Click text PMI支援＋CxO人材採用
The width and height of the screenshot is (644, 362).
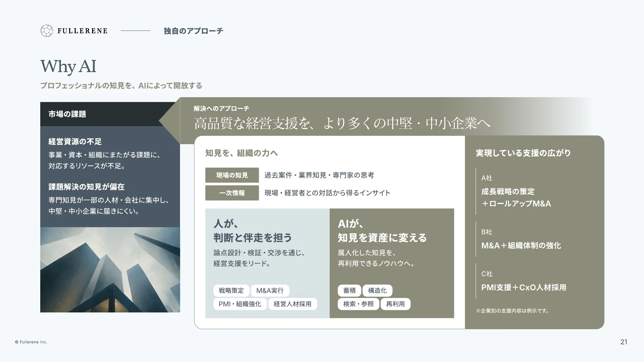click(x=524, y=288)
